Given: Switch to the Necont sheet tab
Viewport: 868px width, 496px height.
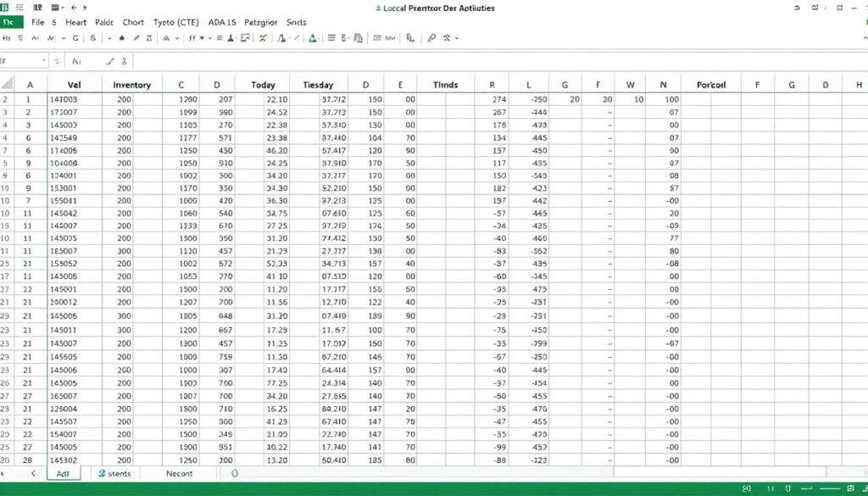Looking at the screenshot, I should pos(180,473).
